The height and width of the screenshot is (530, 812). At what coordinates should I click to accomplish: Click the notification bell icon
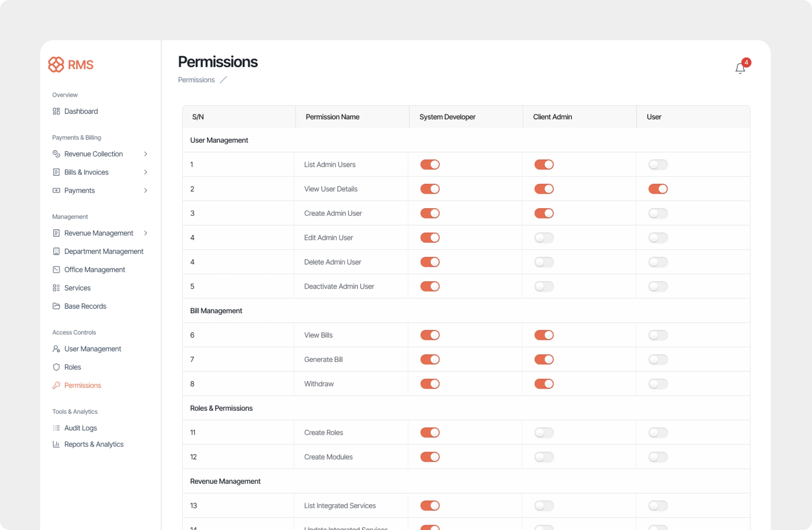pos(740,68)
